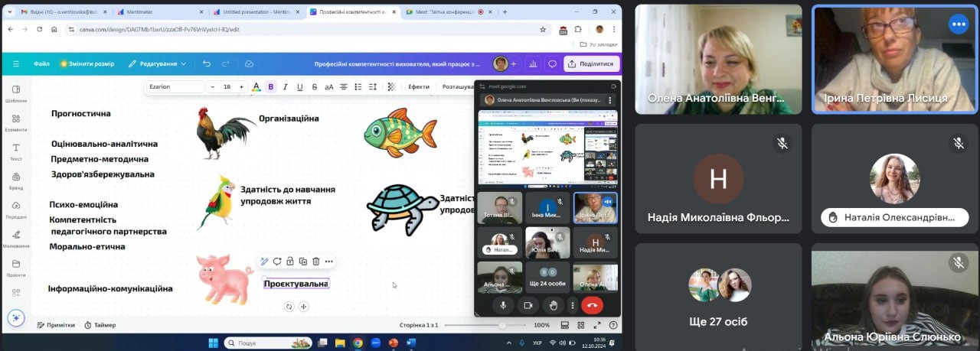The height and width of the screenshot is (351, 980).
Task: Open the Ezarion font dropdown
Action: tap(175, 87)
